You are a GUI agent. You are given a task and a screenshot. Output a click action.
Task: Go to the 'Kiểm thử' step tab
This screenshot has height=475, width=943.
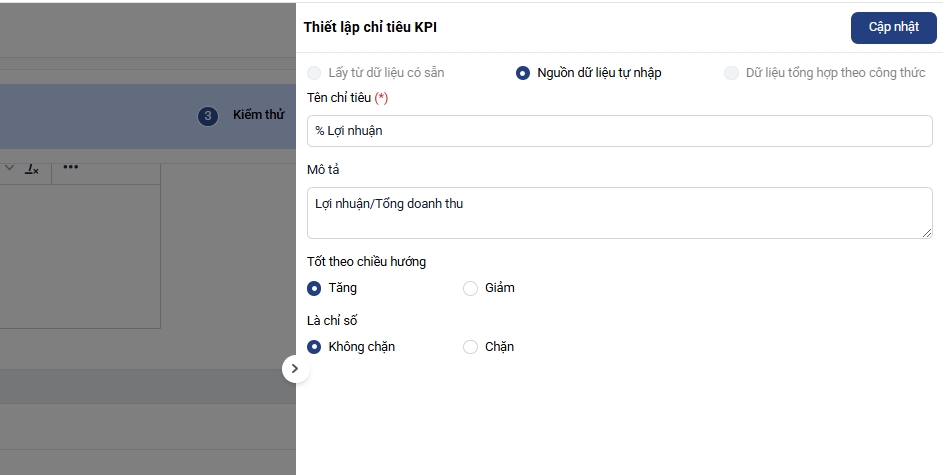click(258, 115)
